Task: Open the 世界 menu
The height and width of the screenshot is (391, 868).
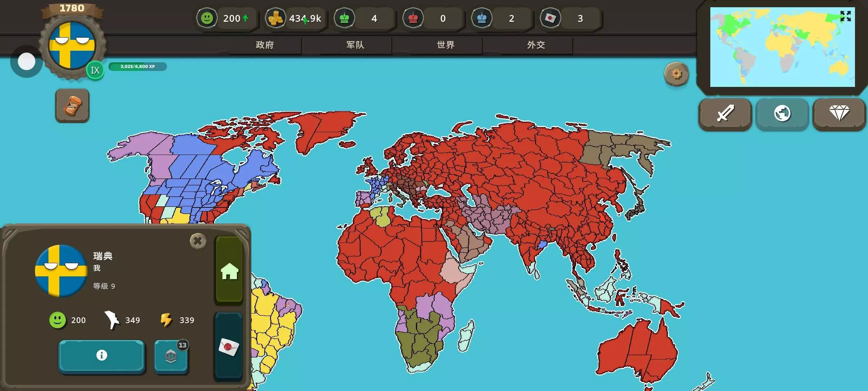Action: (446, 45)
